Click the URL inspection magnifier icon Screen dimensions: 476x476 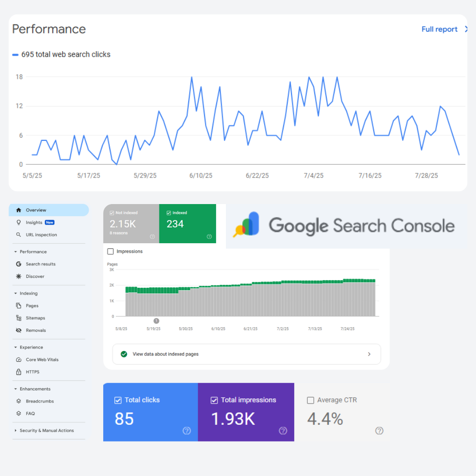point(19,235)
